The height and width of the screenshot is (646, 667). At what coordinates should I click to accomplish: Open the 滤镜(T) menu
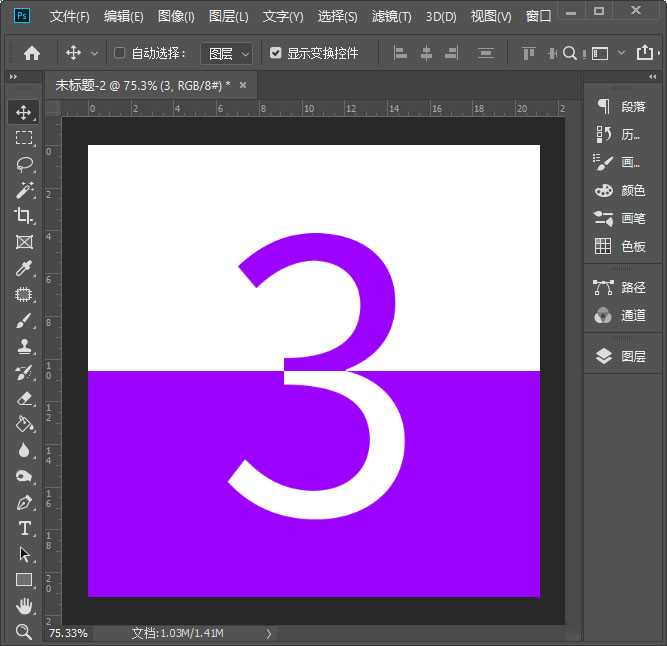click(391, 17)
